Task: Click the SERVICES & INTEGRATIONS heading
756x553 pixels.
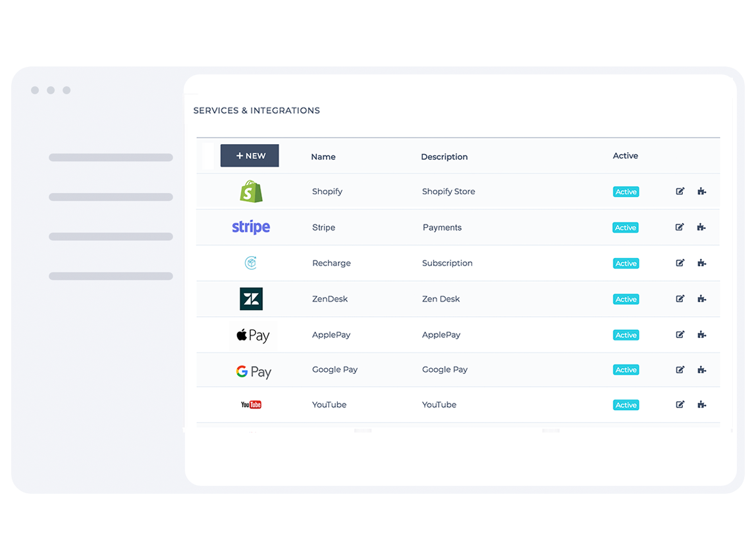Action: [x=257, y=111]
